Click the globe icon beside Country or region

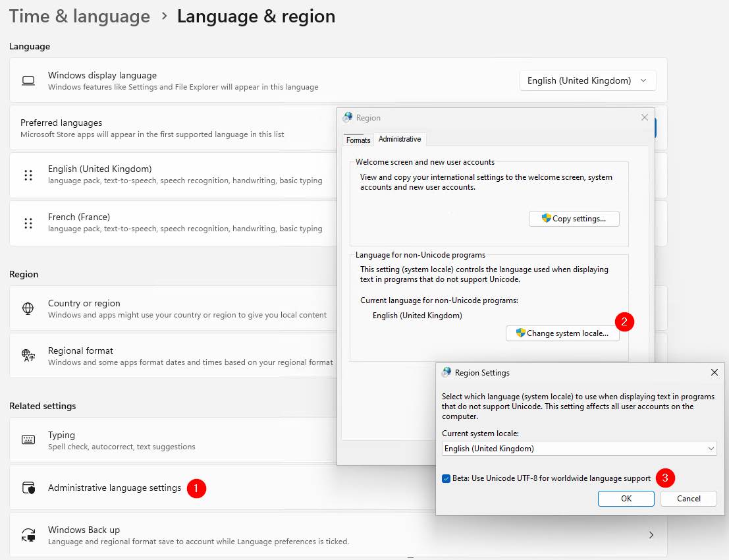[28, 308]
